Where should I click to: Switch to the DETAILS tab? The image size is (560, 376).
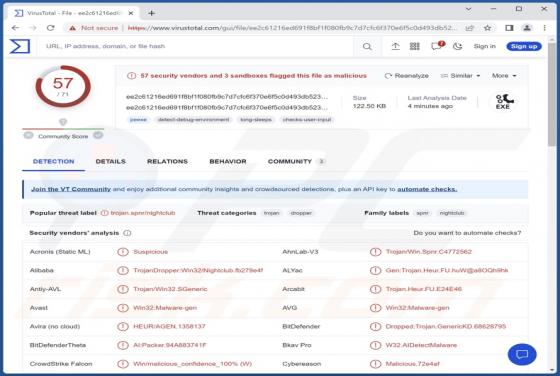tap(110, 161)
